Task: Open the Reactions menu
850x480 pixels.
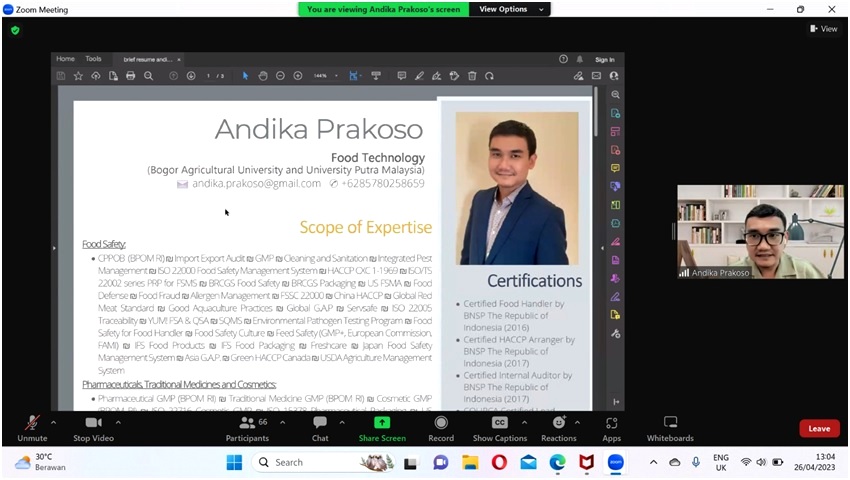Action: point(559,428)
